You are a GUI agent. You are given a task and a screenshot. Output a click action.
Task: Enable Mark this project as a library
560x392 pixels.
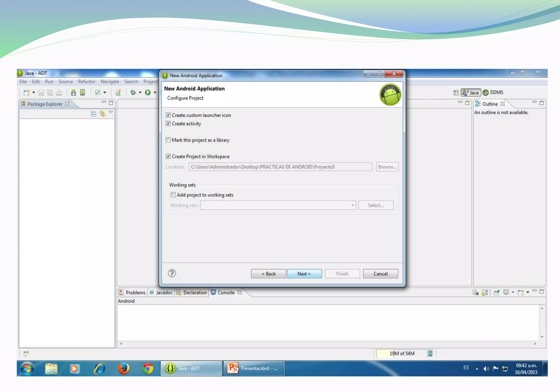tap(168, 140)
